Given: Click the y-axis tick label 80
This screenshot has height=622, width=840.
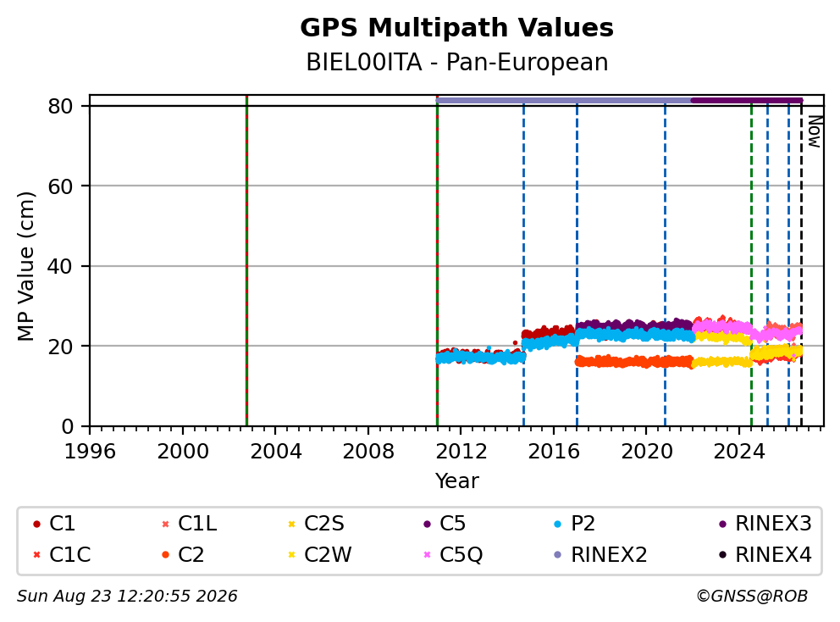Looking at the screenshot, I should (60, 106).
